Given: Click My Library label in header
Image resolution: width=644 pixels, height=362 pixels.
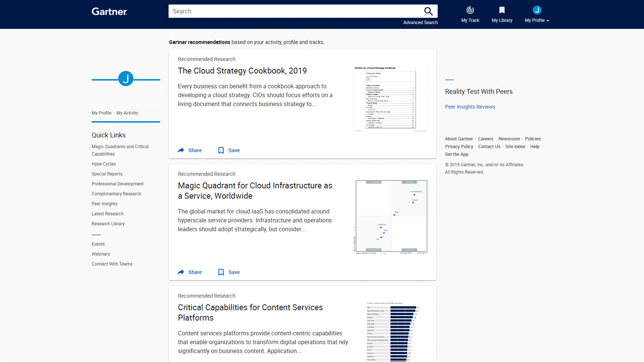Looking at the screenshot, I should click(502, 20).
